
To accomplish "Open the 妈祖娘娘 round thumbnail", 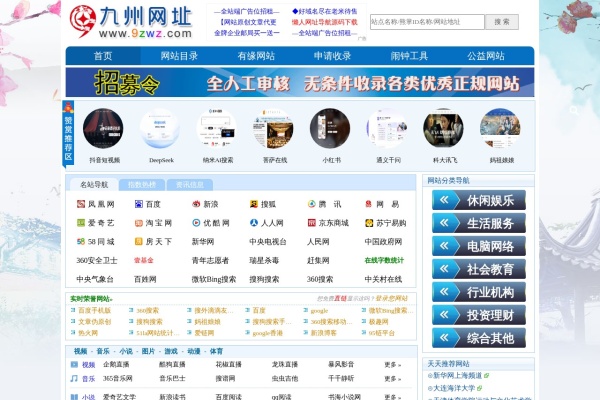I will tap(500, 128).
